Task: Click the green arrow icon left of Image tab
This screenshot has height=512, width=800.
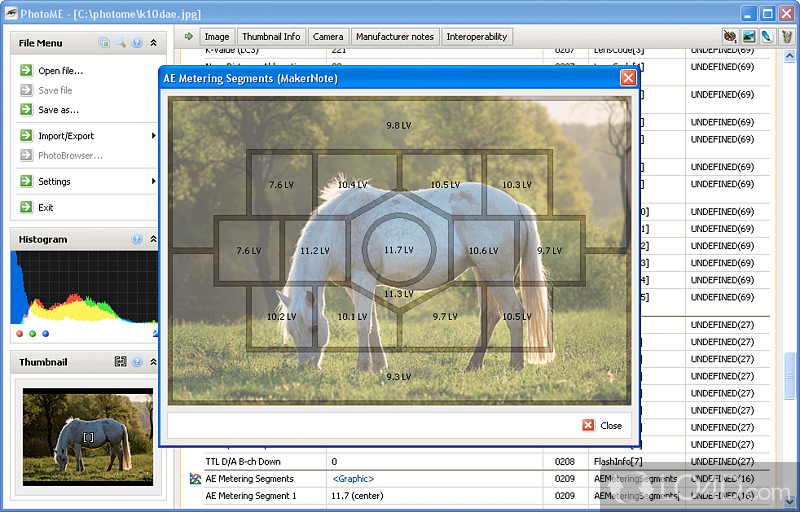Action: [189, 37]
